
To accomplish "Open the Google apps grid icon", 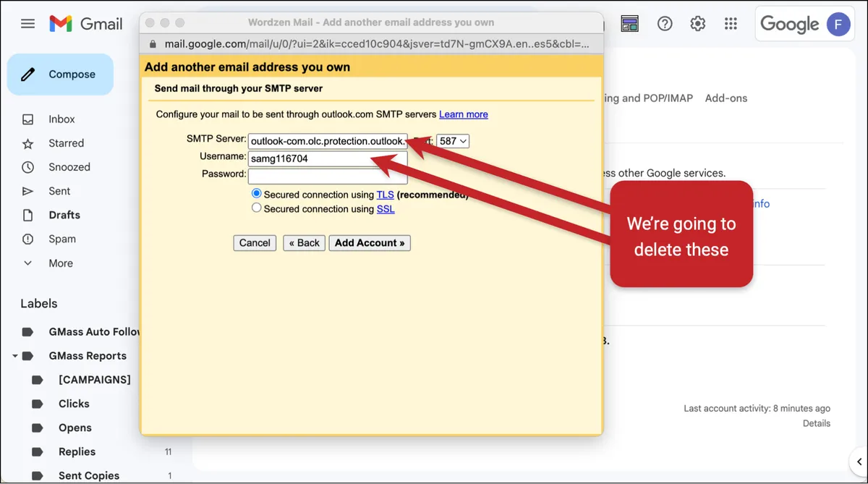I will click(731, 24).
